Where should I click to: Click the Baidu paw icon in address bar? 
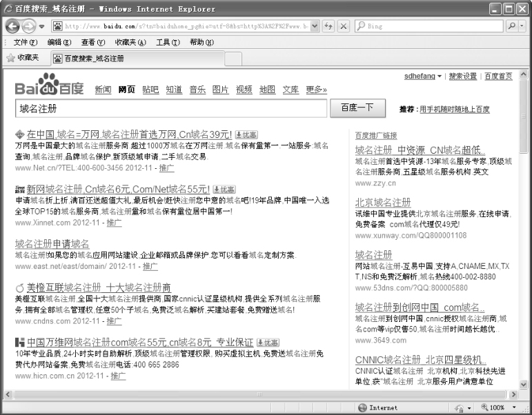pyautogui.click(x=58, y=26)
